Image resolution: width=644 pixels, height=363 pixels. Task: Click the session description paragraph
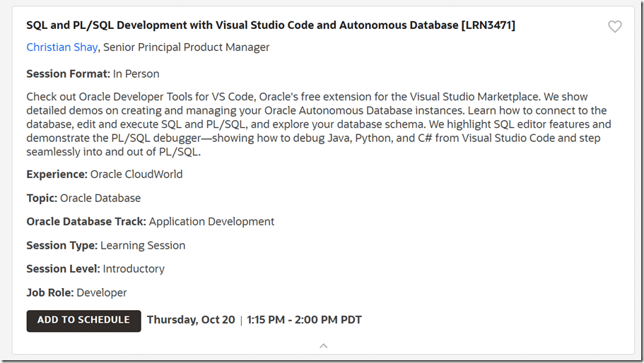coord(318,124)
